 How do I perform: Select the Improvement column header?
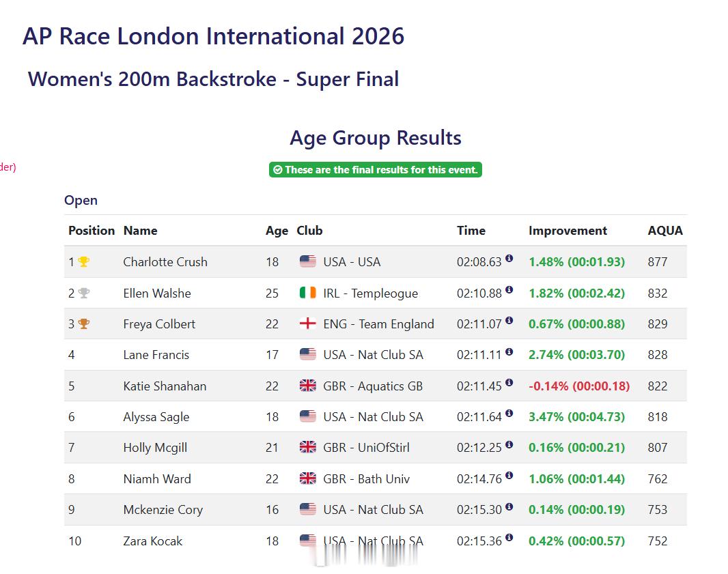pos(568,231)
